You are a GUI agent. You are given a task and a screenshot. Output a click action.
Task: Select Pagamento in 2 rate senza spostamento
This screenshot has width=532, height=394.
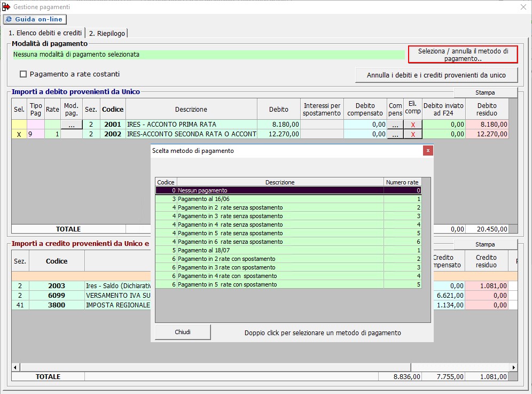[x=288, y=207]
